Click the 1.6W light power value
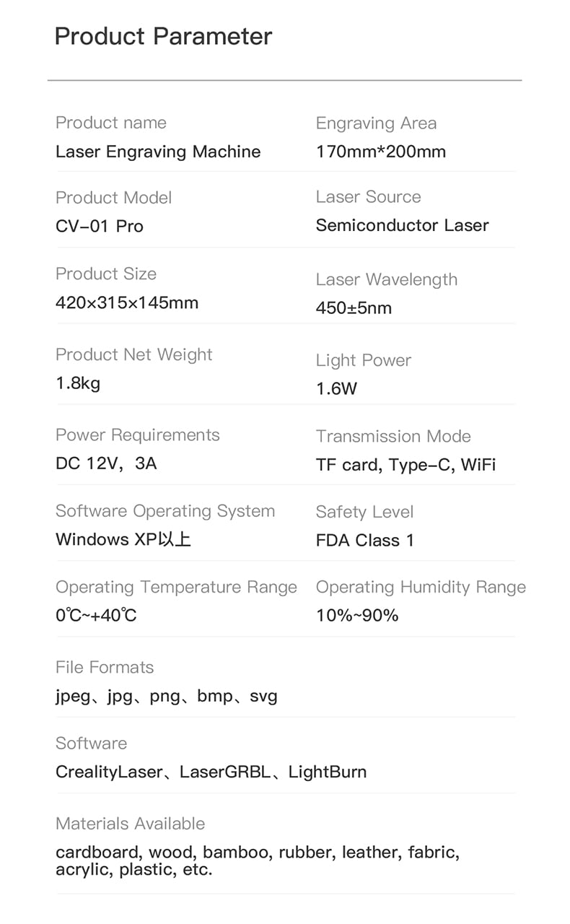Screen dimensions: 570x924 tap(337, 388)
